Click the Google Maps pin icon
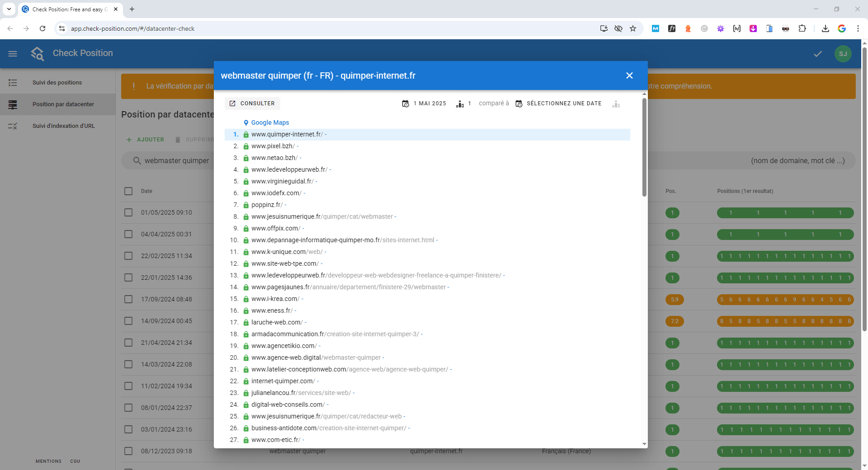 [246, 122]
